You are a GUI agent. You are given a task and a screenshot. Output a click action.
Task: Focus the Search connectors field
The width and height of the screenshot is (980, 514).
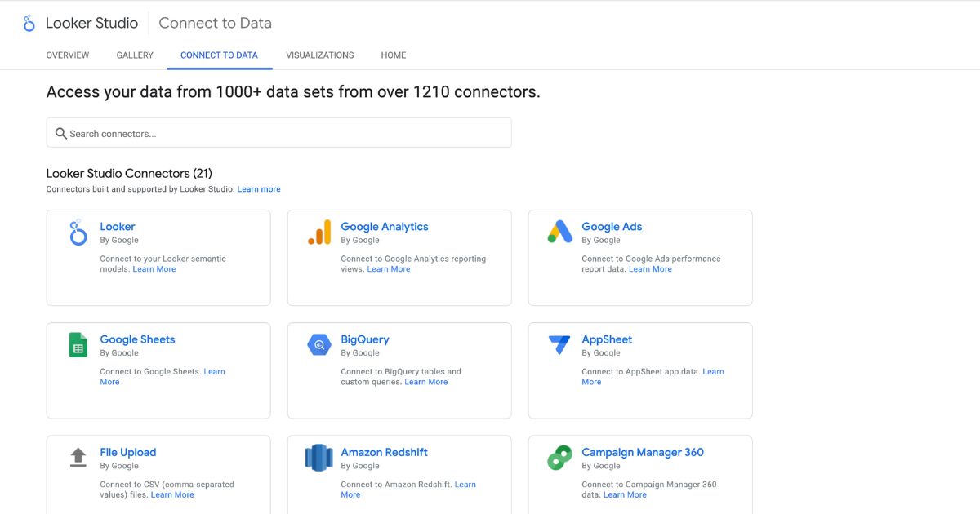pos(278,133)
